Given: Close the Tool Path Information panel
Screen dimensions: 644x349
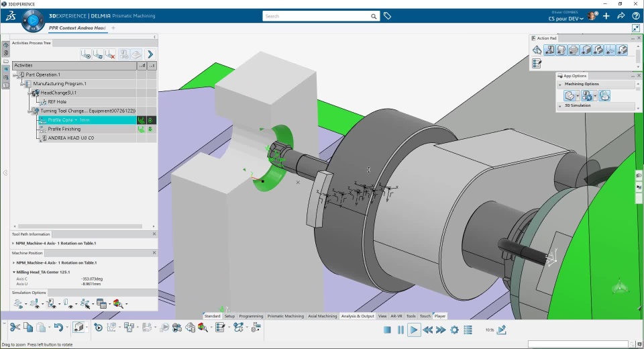Looking at the screenshot, I should pos(154,234).
